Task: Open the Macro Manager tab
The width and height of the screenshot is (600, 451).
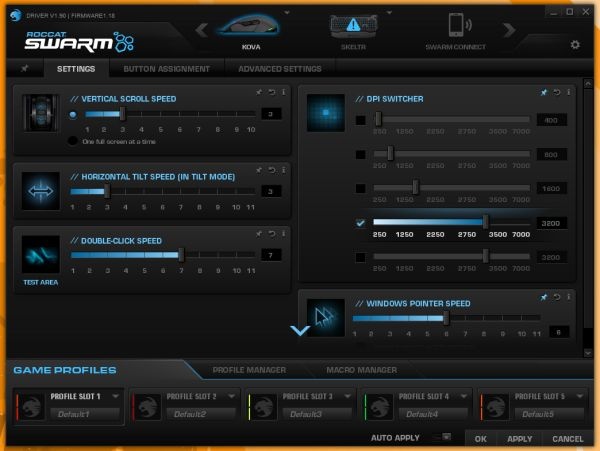Action: tap(362, 370)
